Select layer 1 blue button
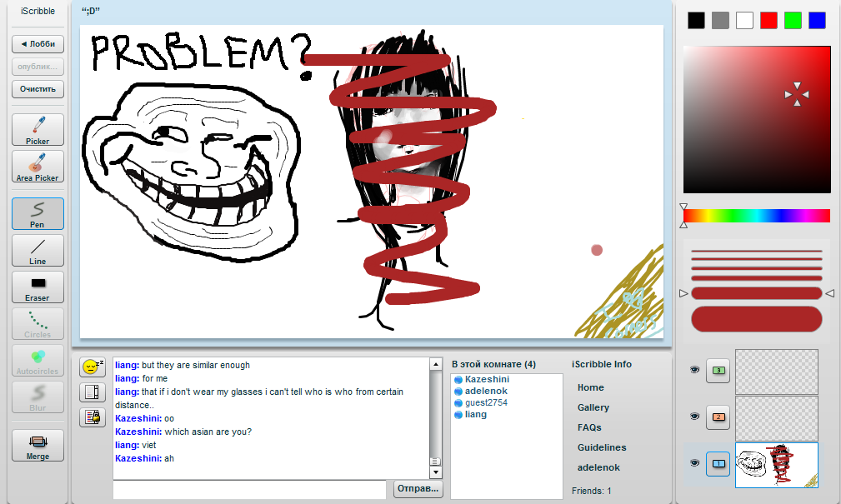Image resolution: width=841 pixels, height=504 pixels. click(718, 464)
